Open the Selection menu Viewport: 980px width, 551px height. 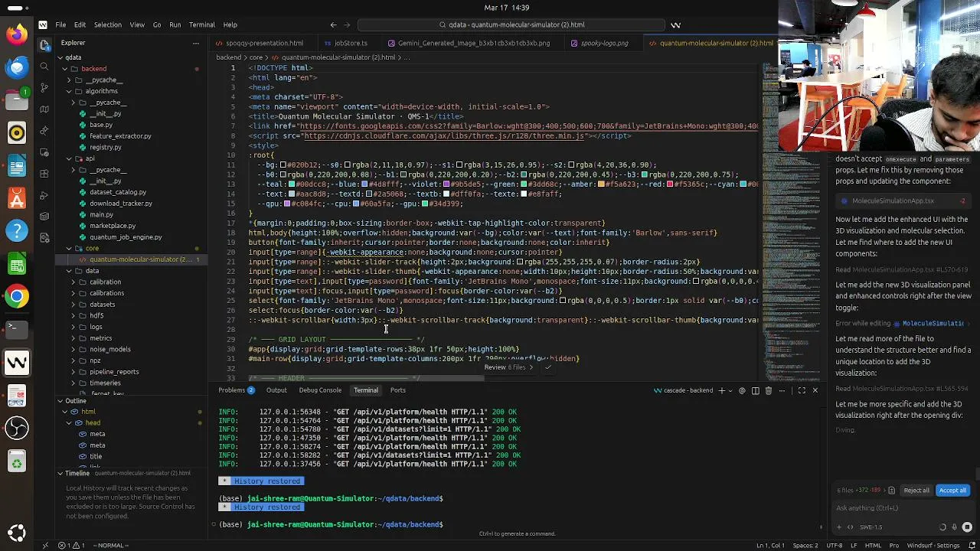(x=108, y=24)
